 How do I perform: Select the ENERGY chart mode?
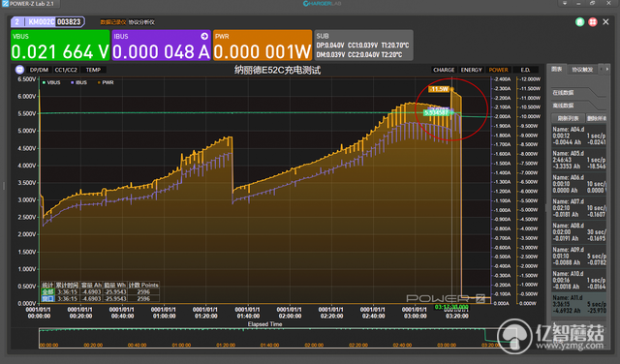[471, 70]
